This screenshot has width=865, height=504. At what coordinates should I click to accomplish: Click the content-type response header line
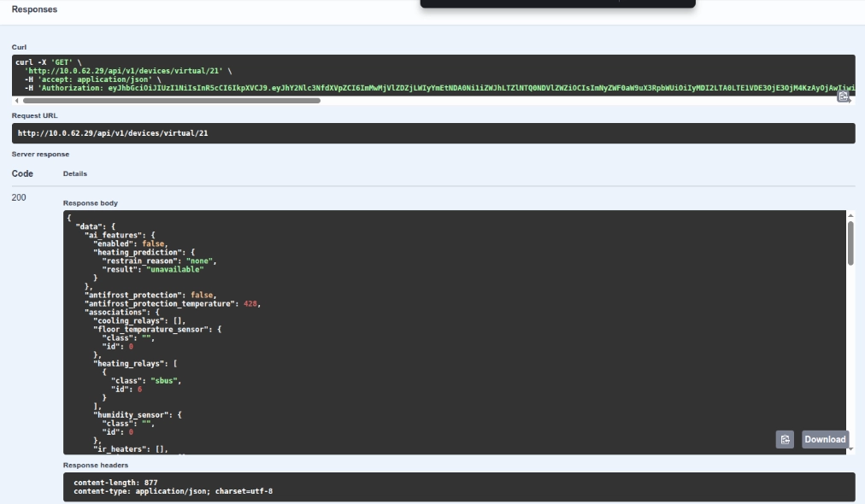(x=174, y=491)
